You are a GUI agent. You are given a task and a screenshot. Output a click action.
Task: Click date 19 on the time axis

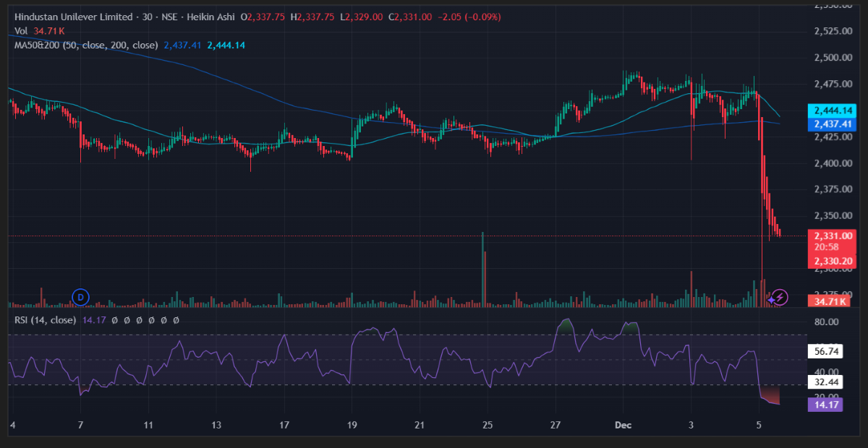[x=352, y=425]
